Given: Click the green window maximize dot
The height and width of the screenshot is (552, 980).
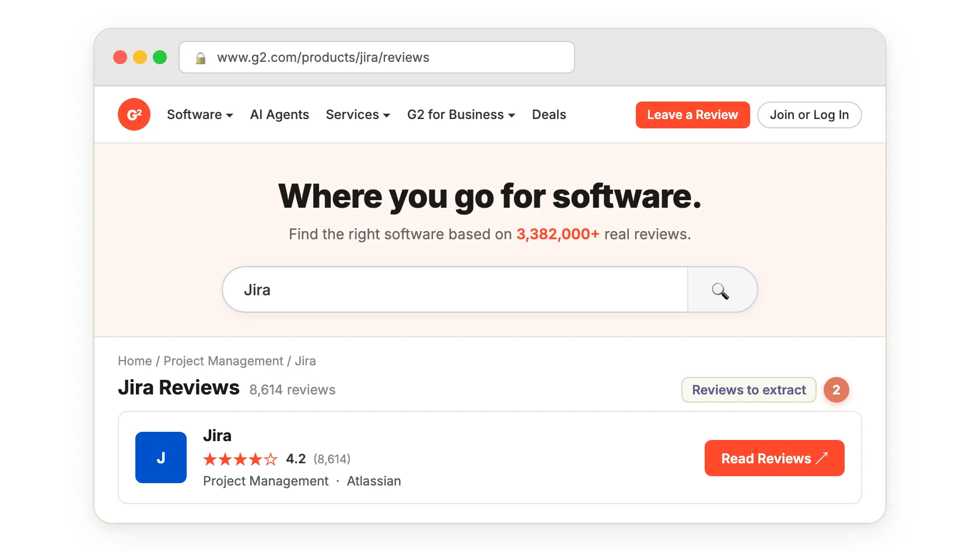Looking at the screenshot, I should [160, 57].
